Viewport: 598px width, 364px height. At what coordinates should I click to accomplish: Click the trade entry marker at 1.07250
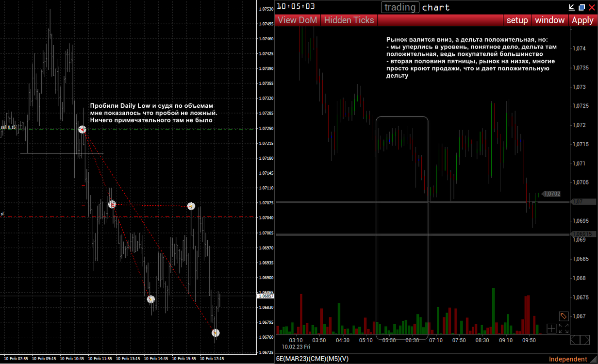tap(83, 129)
